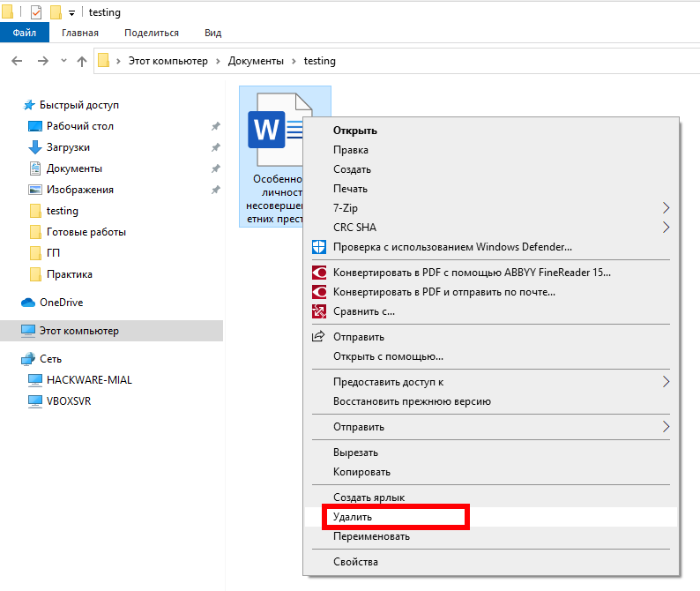Open Изображения in the sidebar
The height and width of the screenshot is (591, 700).
click(80, 190)
